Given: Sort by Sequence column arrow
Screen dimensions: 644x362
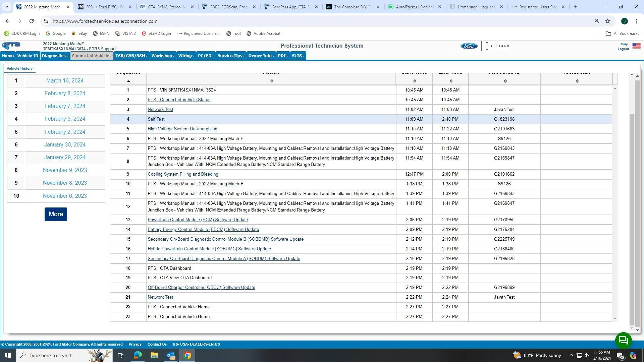Looking at the screenshot, I should [128, 81].
